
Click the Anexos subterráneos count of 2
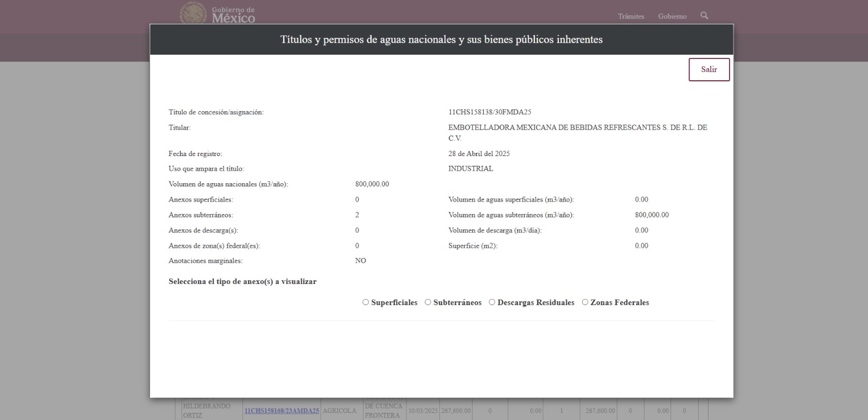click(x=357, y=215)
